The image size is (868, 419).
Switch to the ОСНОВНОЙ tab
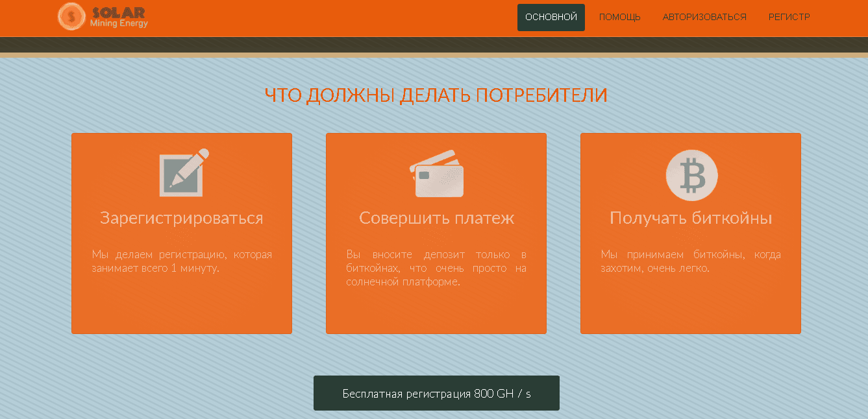551,17
